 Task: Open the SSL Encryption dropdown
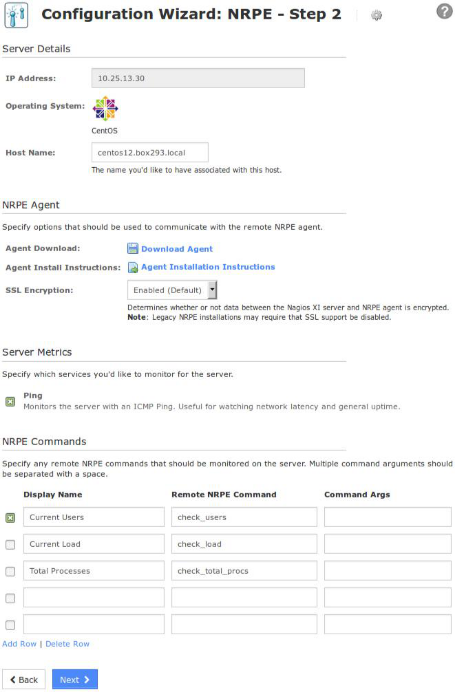coord(172,290)
